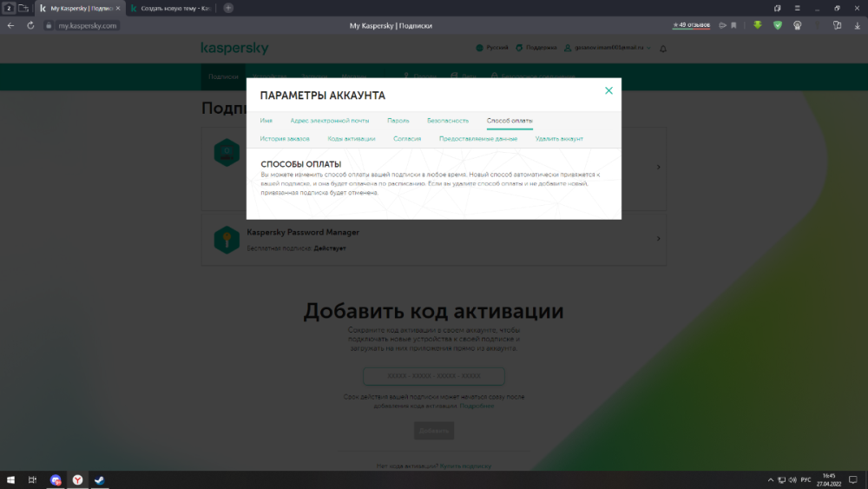This screenshot has height=489, width=868.
Task: Expand the first subscription card chevron
Action: click(x=658, y=167)
